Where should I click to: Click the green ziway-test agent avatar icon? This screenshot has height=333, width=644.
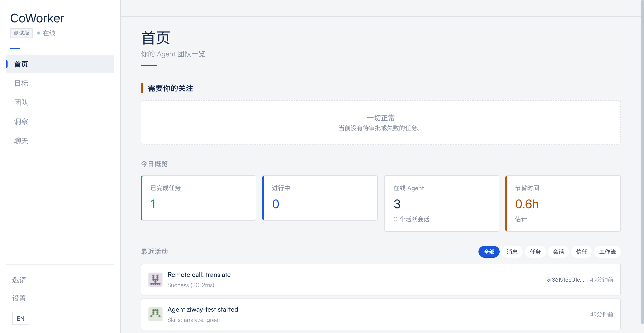[155, 314]
